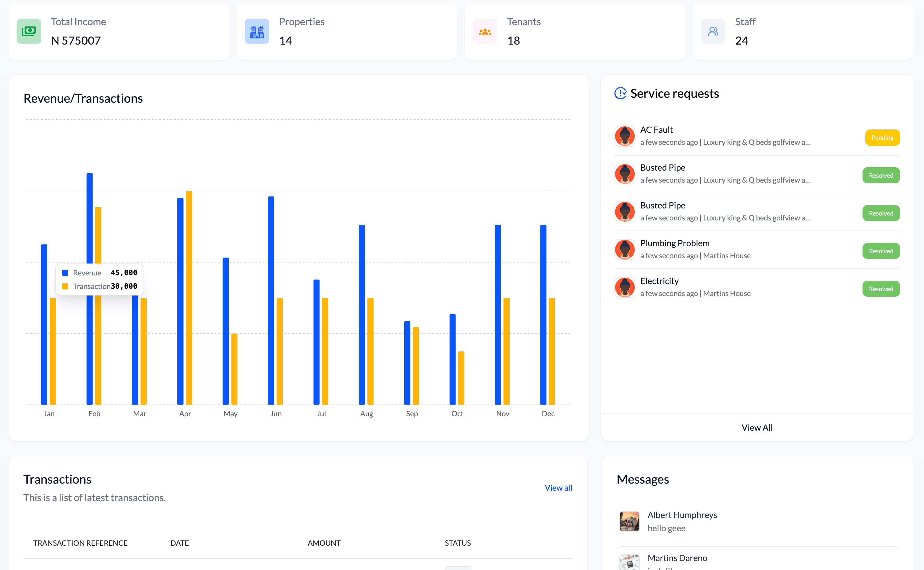
Task: Click the blue Revenue swatch in tooltip
Action: click(65, 273)
